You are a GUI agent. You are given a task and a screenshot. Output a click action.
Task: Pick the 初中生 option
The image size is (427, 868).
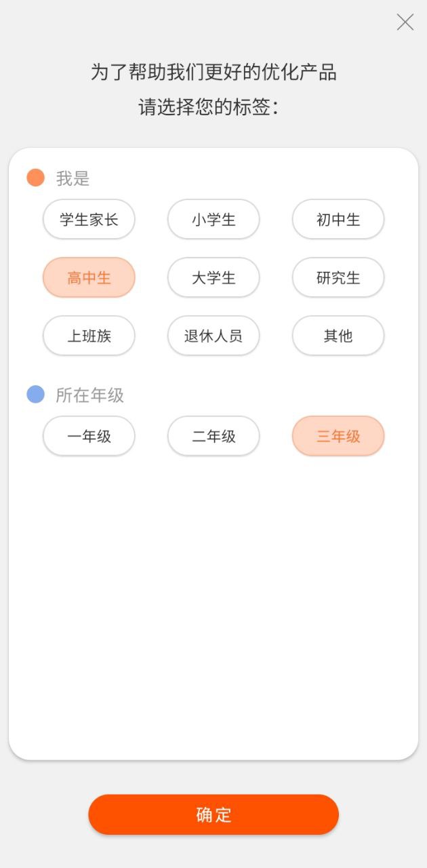coord(338,220)
